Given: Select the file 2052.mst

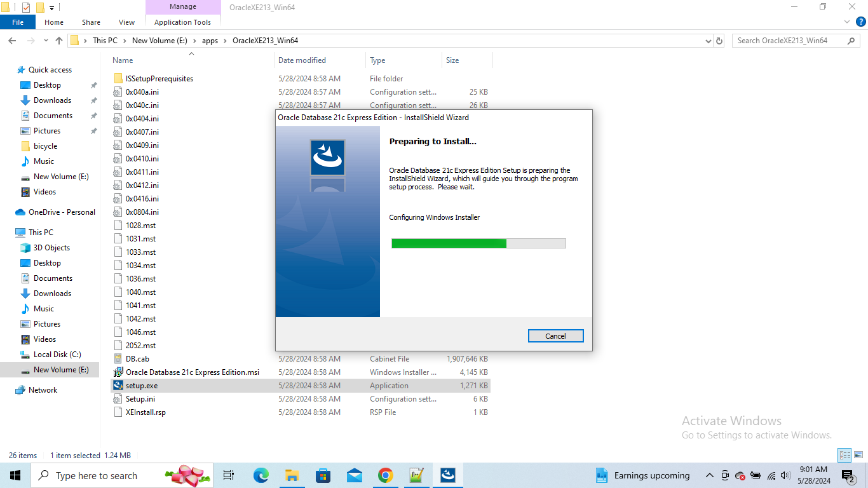Looking at the screenshot, I should click(x=140, y=346).
